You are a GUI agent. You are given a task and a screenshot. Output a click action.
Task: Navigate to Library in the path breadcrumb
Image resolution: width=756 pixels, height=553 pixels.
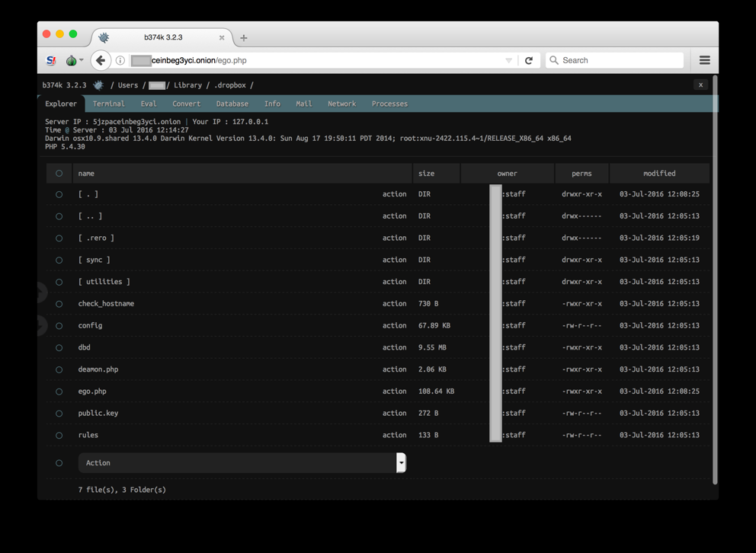pos(187,85)
